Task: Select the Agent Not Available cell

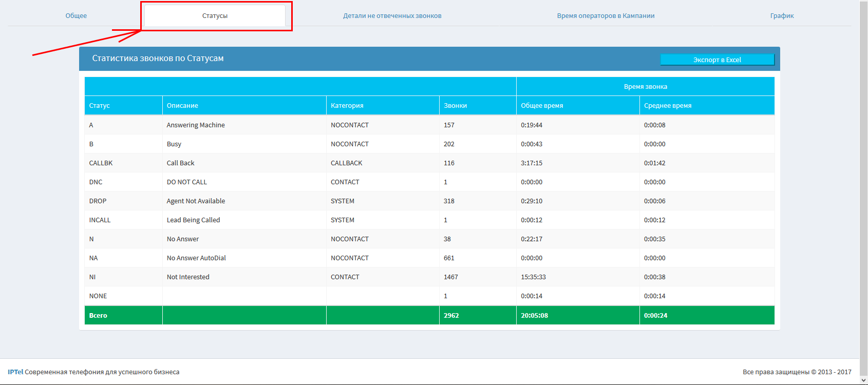Action: (244, 201)
